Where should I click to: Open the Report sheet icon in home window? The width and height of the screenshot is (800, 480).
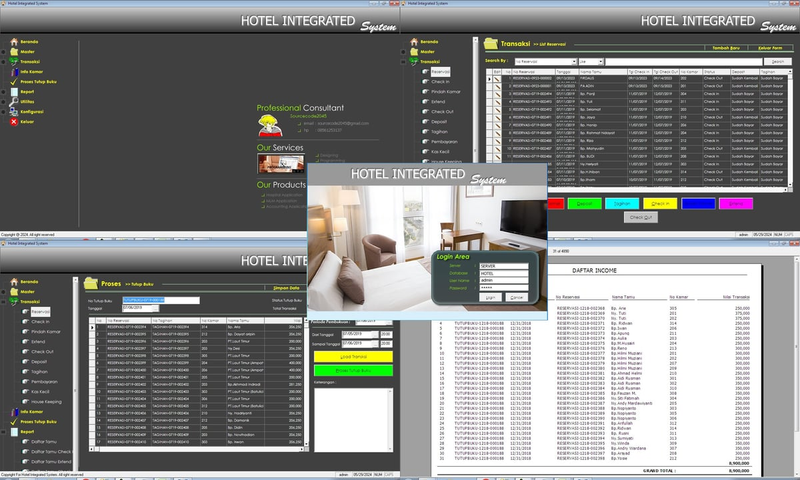(14, 92)
